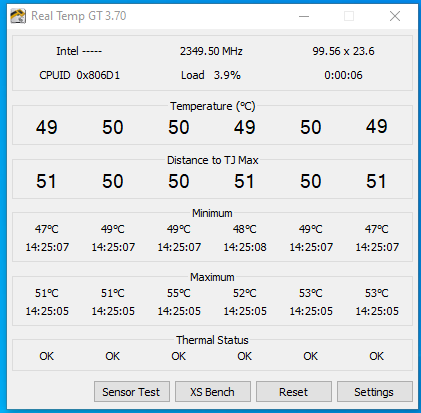Screen dimensions: 421x413
Task: Launch the XS Bench benchmark
Action: [x=213, y=392]
